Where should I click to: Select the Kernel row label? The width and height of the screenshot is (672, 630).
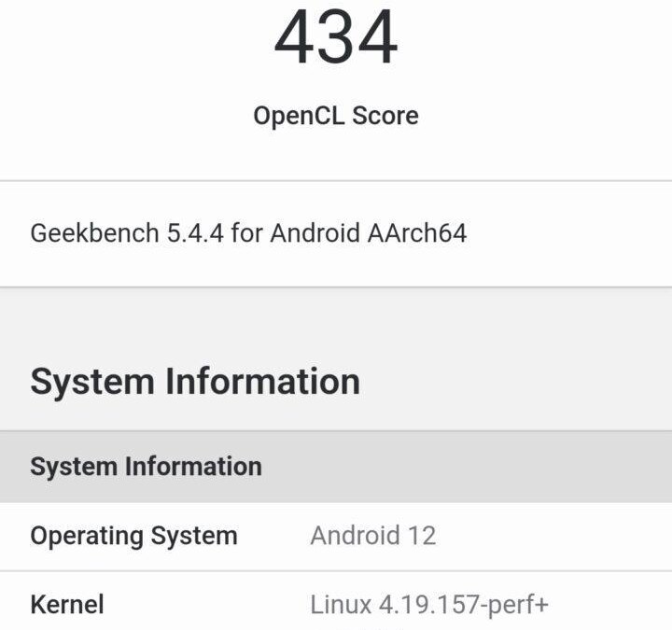tap(67, 605)
